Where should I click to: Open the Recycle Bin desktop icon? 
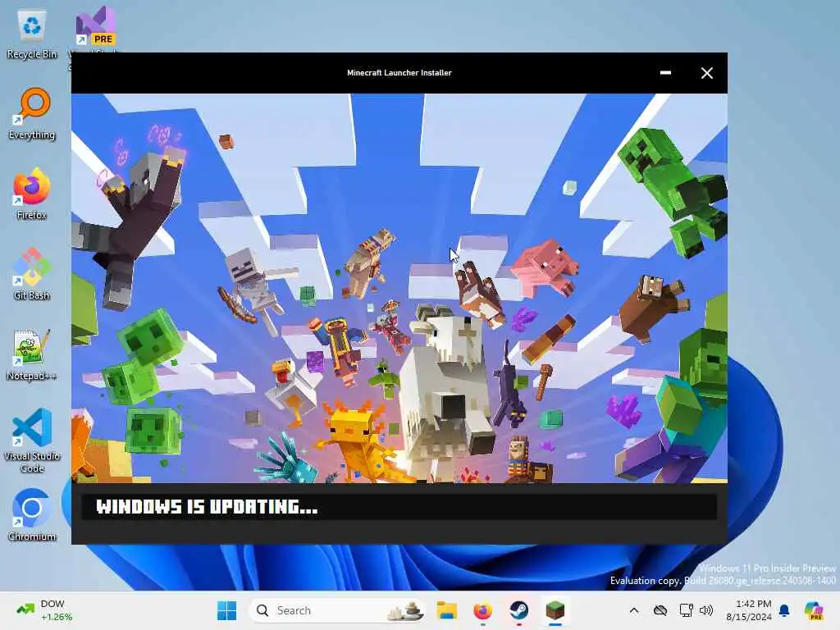(32, 34)
